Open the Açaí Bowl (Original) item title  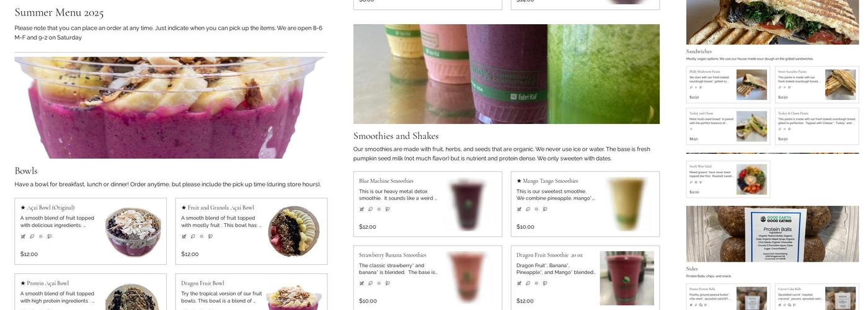click(47, 208)
